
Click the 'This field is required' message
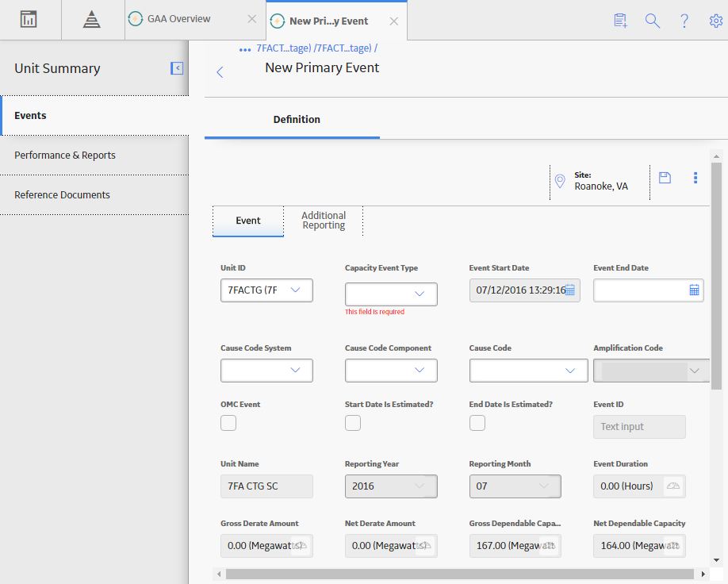pos(374,312)
